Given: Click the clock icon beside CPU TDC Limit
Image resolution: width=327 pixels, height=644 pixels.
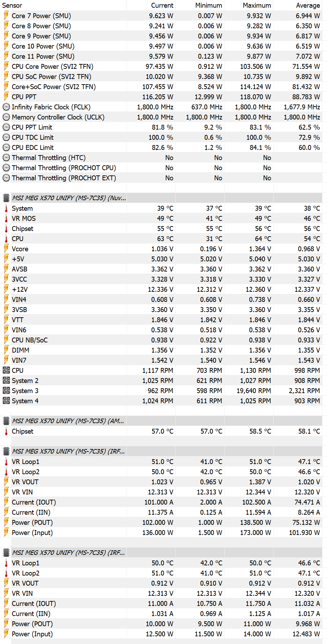Looking at the screenshot, I should point(6,137).
